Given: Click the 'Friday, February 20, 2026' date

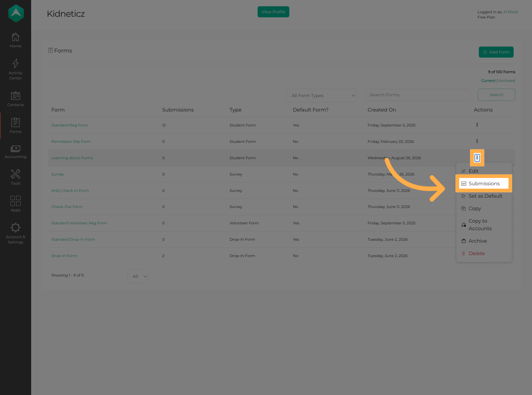Looking at the screenshot, I should pos(391,141).
